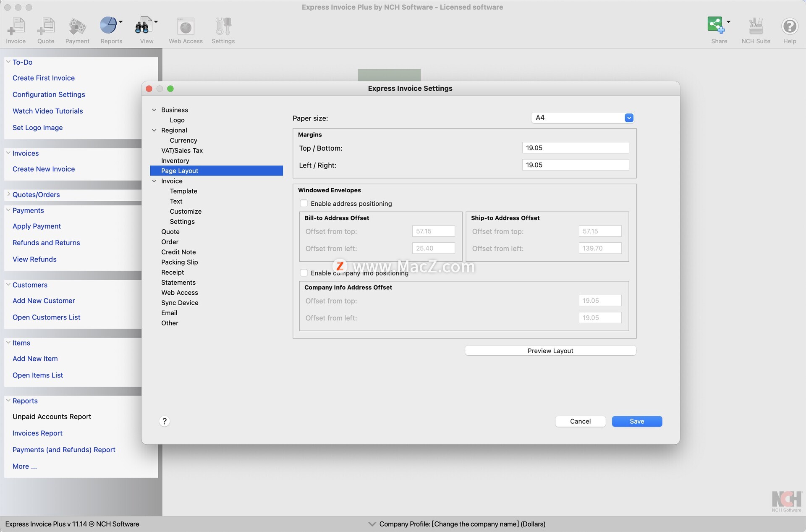
Task: Open Configuration Settings link
Action: pyautogui.click(x=49, y=94)
